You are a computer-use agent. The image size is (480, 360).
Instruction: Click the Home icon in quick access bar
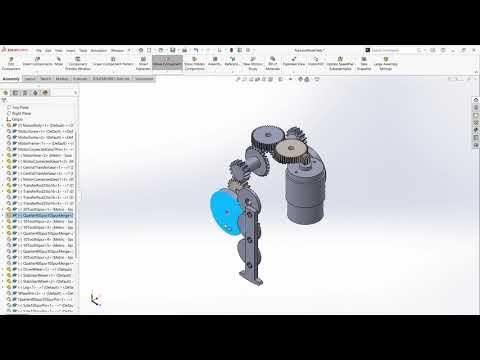click(141, 50)
